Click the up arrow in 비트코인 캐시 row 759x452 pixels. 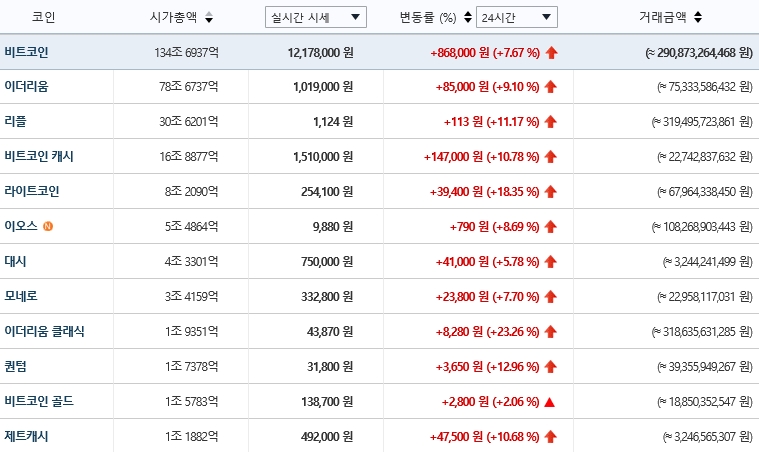click(x=550, y=157)
